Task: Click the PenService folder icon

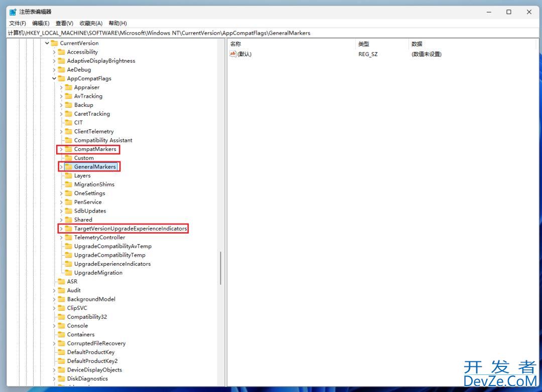Action: (68, 202)
